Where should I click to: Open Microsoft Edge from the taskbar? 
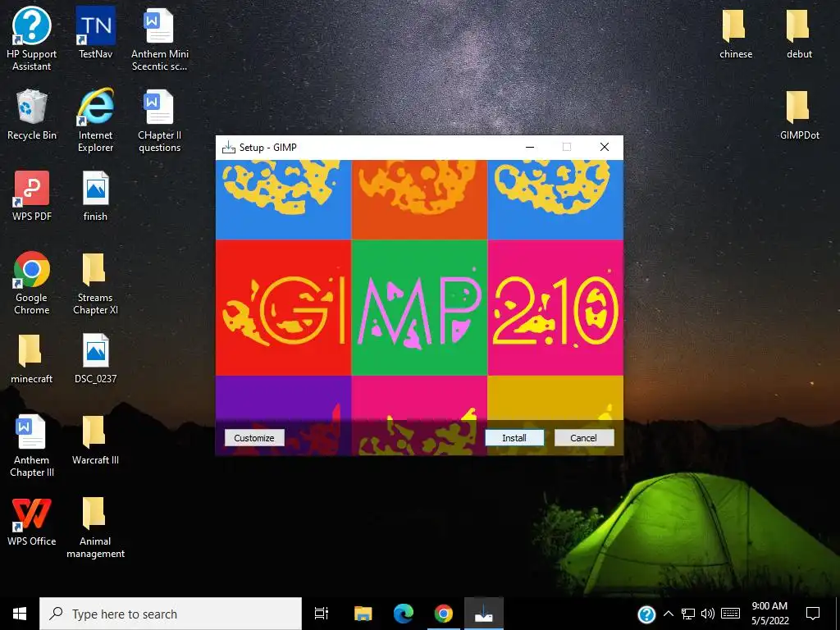click(x=404, y=614)
